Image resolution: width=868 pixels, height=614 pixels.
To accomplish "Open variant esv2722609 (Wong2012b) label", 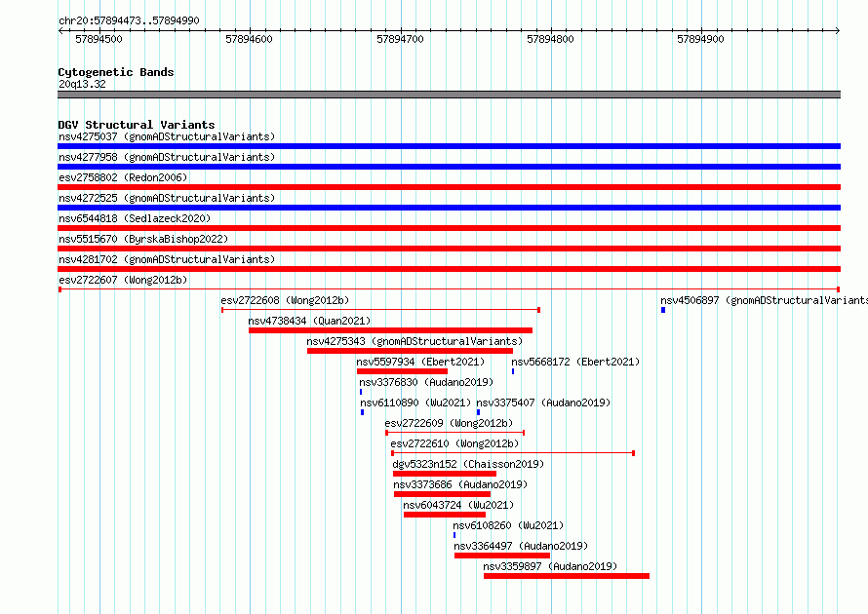I will [449, 423].
